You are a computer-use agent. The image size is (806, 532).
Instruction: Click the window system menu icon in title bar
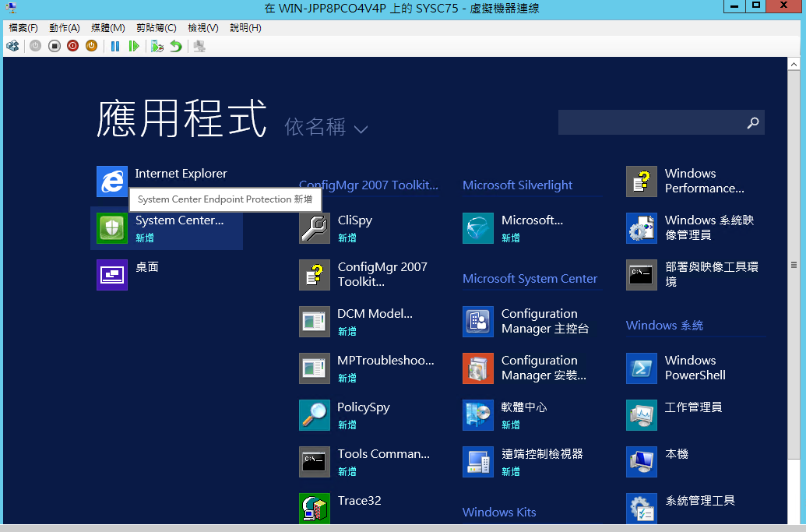(10, 7)
